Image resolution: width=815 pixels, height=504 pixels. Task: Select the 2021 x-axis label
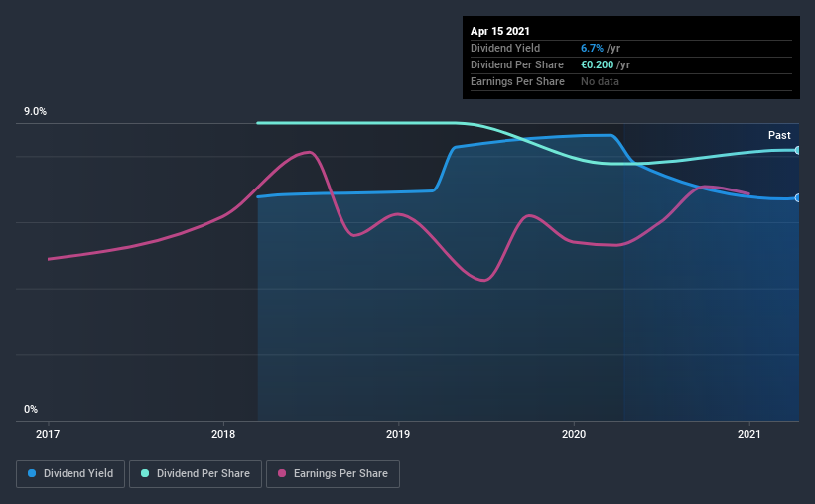coord(749,434)
